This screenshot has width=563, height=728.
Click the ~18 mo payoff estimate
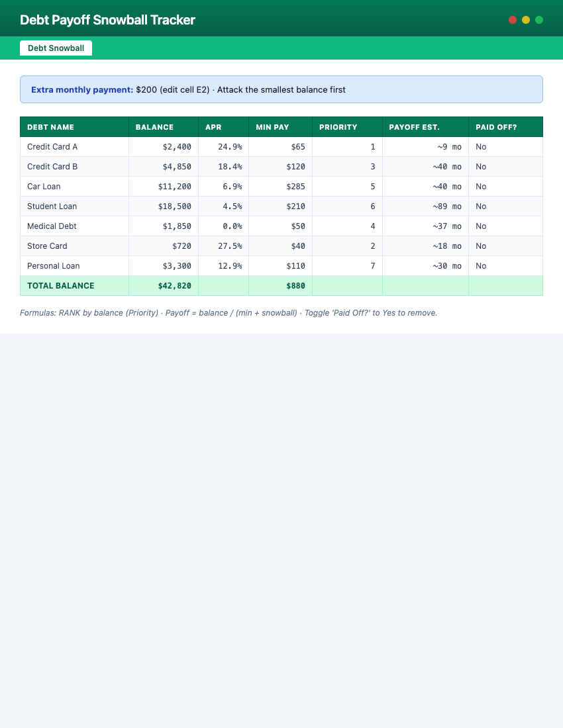click(425, 246)
